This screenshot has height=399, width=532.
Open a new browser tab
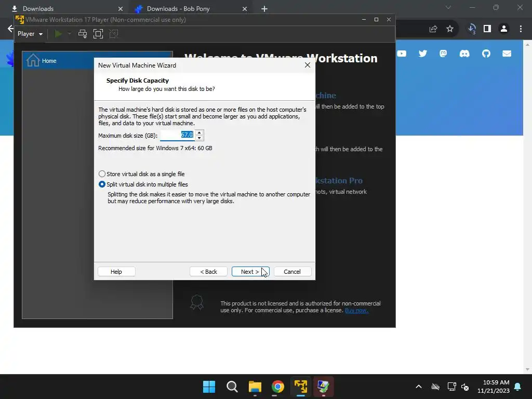click(x=264, y=9)
